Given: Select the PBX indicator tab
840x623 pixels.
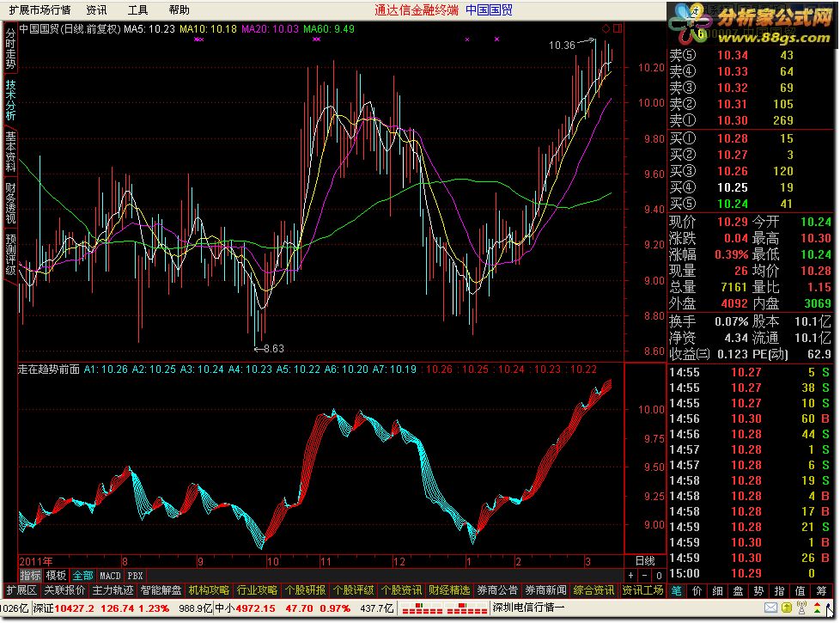Looking at the screenshot, I should tap(135, 575).
